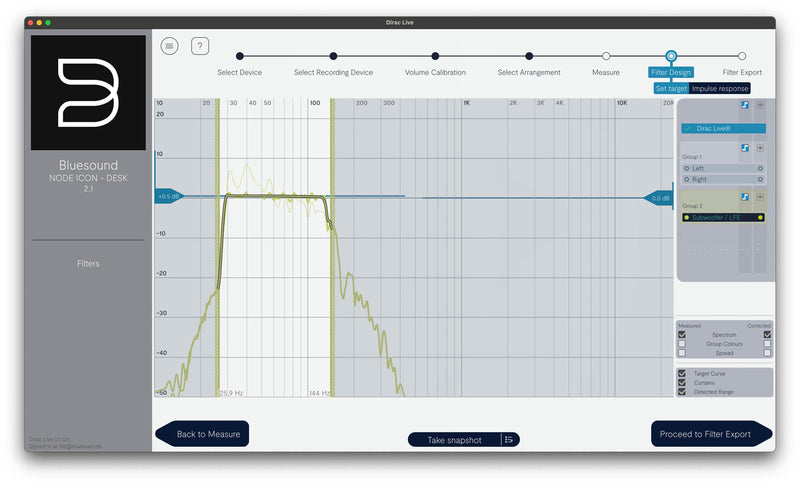The image size is (800, 484).
Task: Toggle Corrected Spectrum checkbox
Action: pyautogui.click(x=767, y=335)
